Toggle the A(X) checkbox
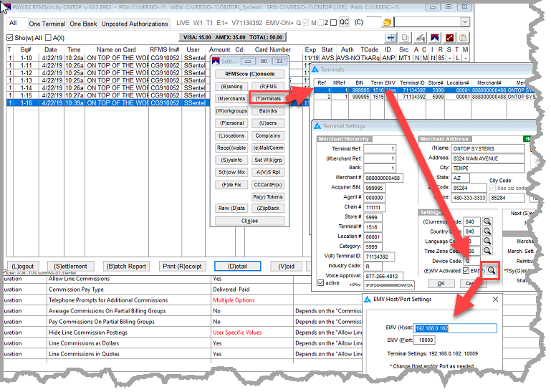551x392 pixels. pos(49,37)
